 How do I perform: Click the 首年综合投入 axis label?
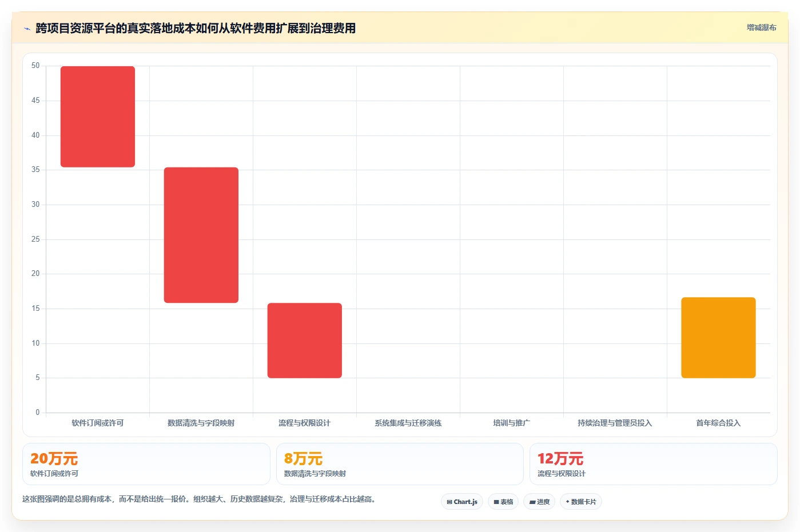point(718,423)
